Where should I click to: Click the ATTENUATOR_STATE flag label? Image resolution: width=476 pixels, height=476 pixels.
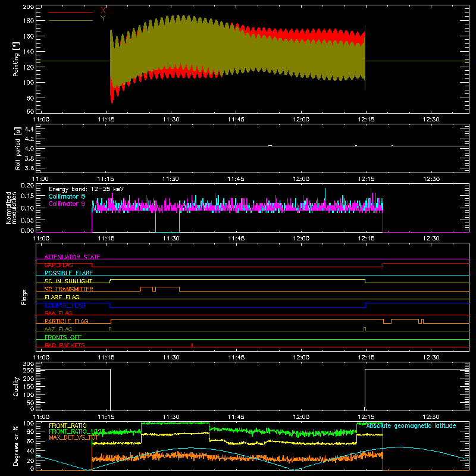coord(72,257)
